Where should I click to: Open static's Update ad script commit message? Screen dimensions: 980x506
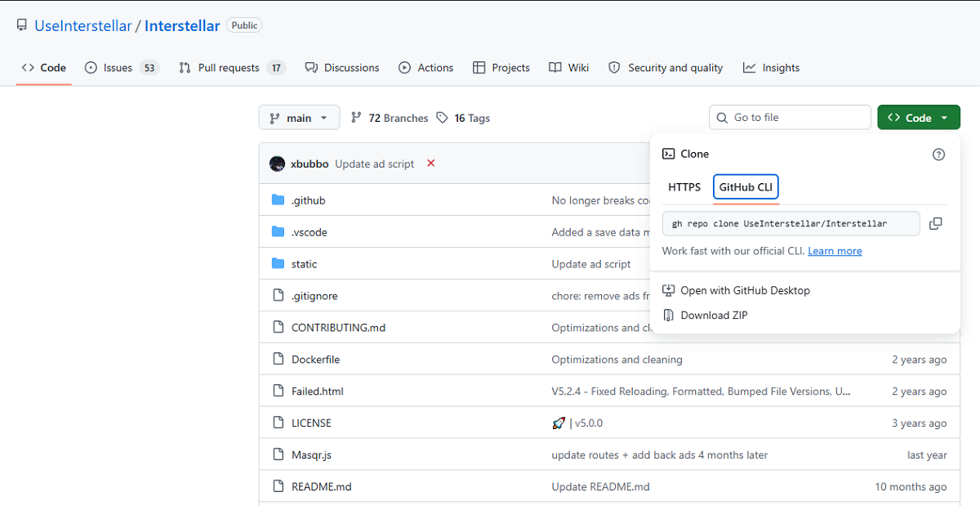click(x=591, y=264)
